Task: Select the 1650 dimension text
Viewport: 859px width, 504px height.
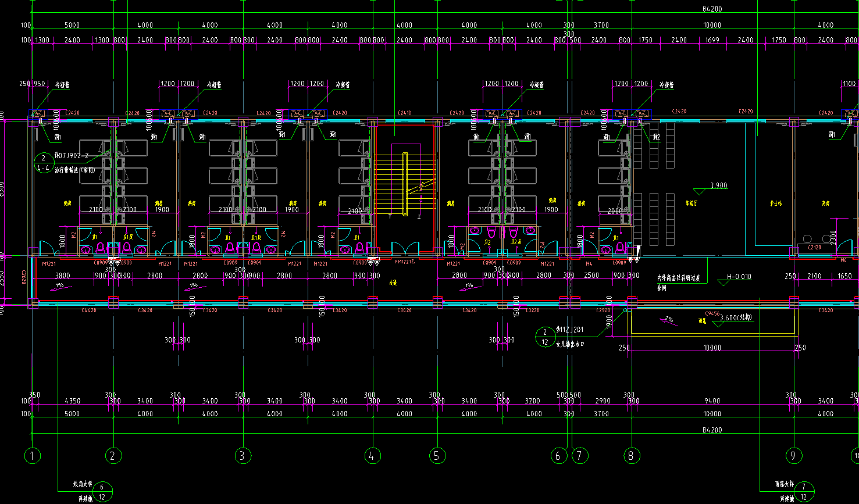Action: point(844,277)
